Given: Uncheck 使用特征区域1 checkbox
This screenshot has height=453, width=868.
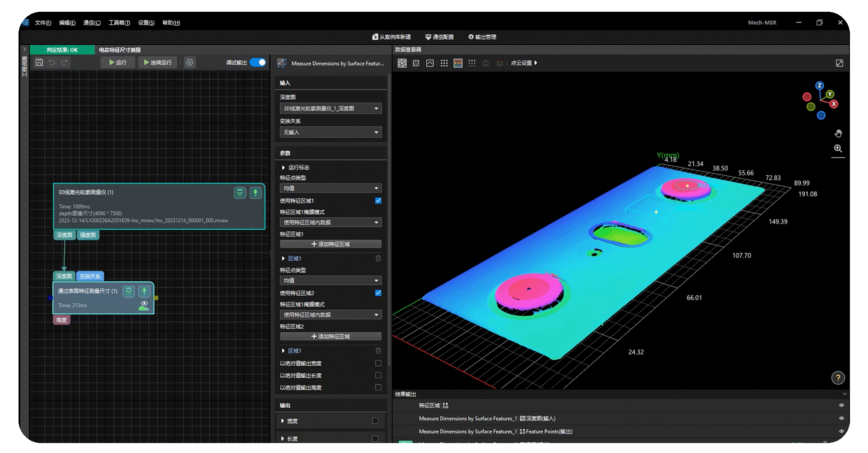Looking at the screenshot, I should click(x=378, y=201).
